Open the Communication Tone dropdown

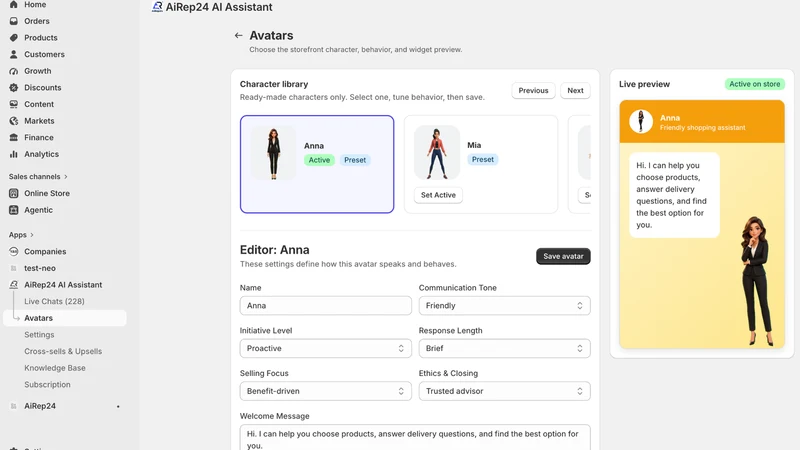tap(504, 306)
